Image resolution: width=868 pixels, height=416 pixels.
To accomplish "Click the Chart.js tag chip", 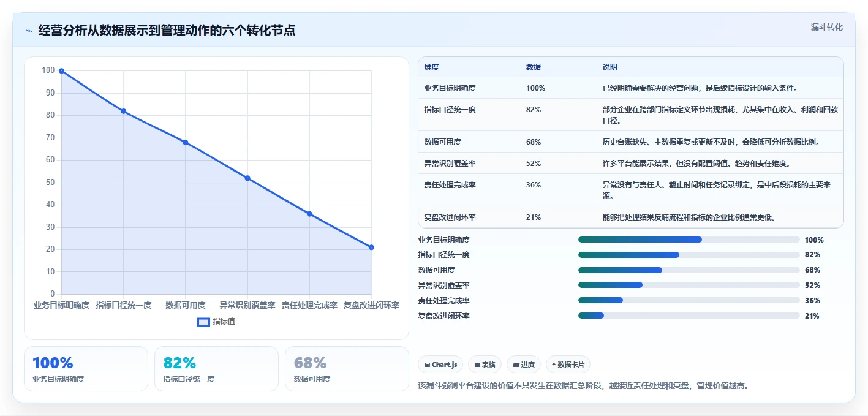I will [440, 365].
